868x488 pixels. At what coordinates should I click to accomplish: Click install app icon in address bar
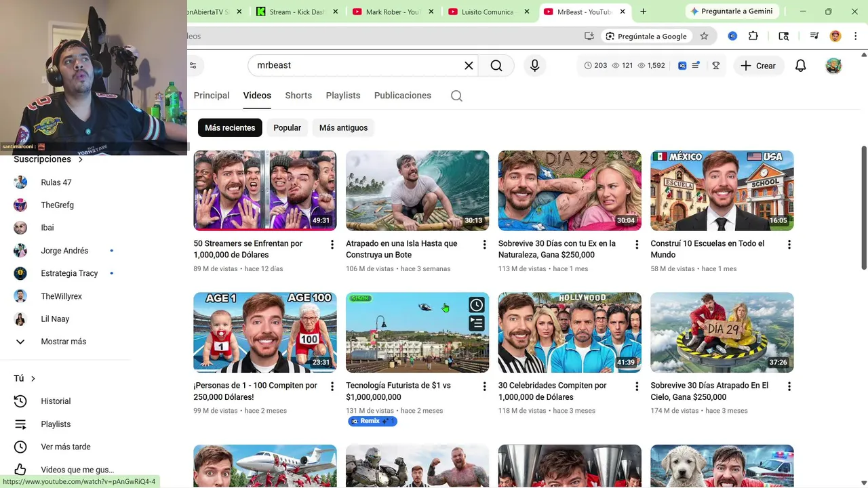pyautogui.click(x=589, y=36)
